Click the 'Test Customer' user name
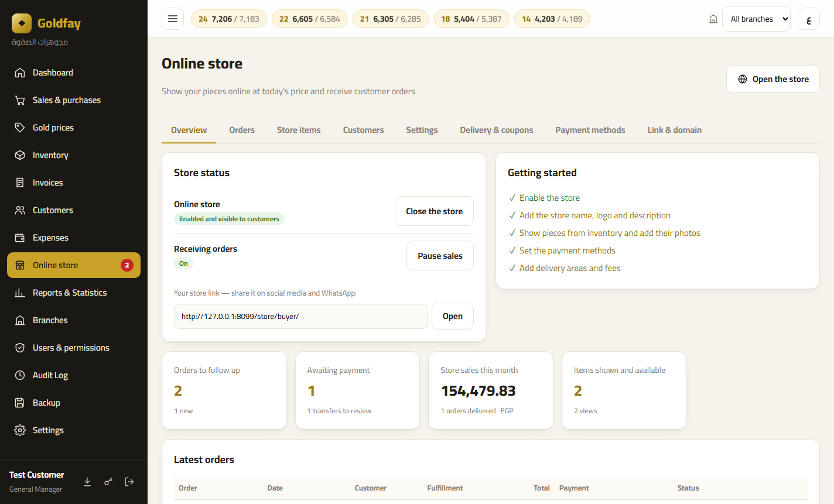The image size is (834, 504). (x=36, y=475)
